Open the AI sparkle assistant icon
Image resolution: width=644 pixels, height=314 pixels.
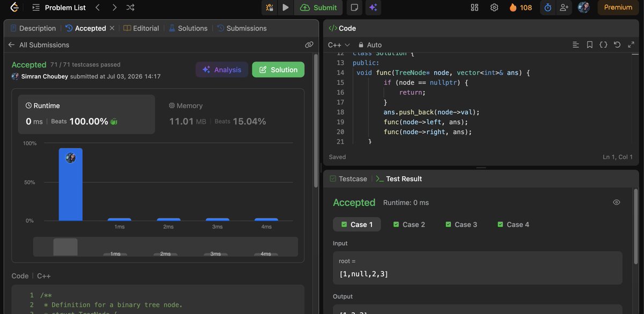(x=374, y=8)
